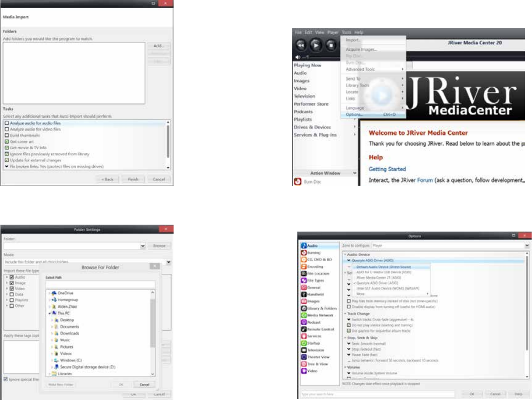Choose Options in the Tools menu
Image resolution: width=532 pixels, height=400 pixels.
(373, 115)
